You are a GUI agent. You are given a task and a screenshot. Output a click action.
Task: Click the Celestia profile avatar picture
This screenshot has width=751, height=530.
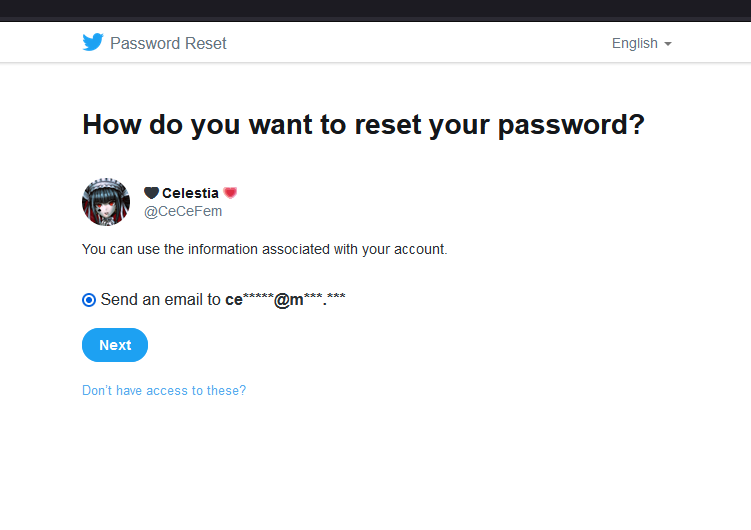pyautogui.click(x=106, y=202)
